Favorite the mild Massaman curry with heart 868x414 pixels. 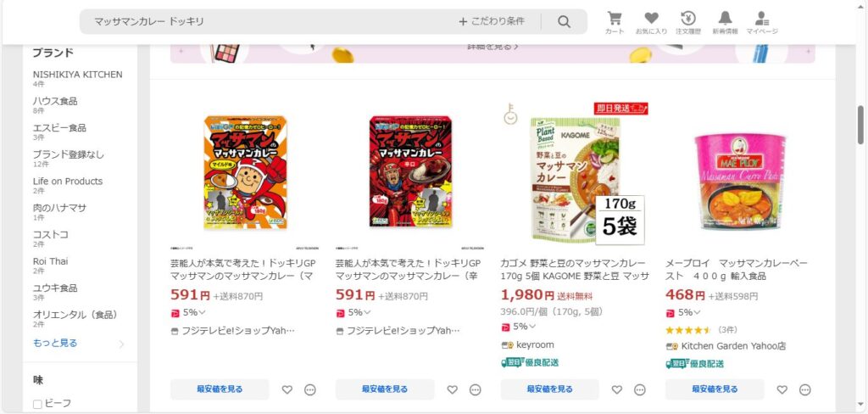pyautogui.click(x=287, y=389)
